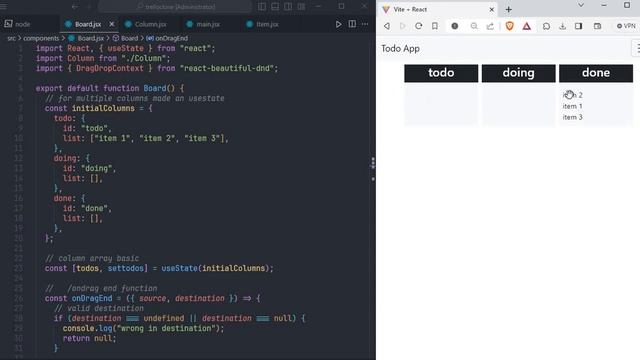The height and width of the screenshot is (360, 640).
Task: Open Brave Shields lion icon
Action: pyautogui.click(x=509, y=26)
